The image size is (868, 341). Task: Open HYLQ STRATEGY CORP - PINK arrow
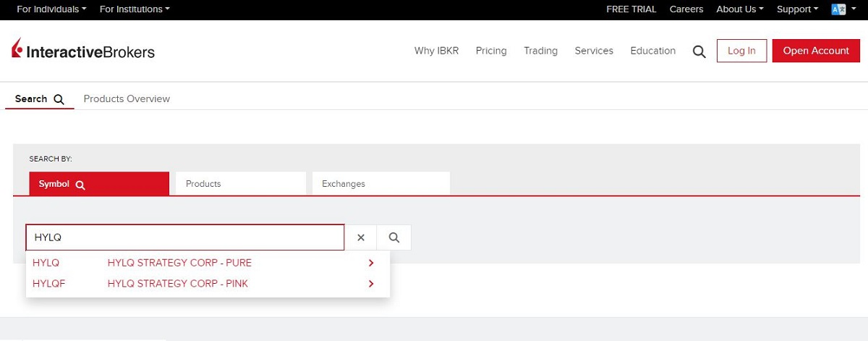click(x=371, y=284)
